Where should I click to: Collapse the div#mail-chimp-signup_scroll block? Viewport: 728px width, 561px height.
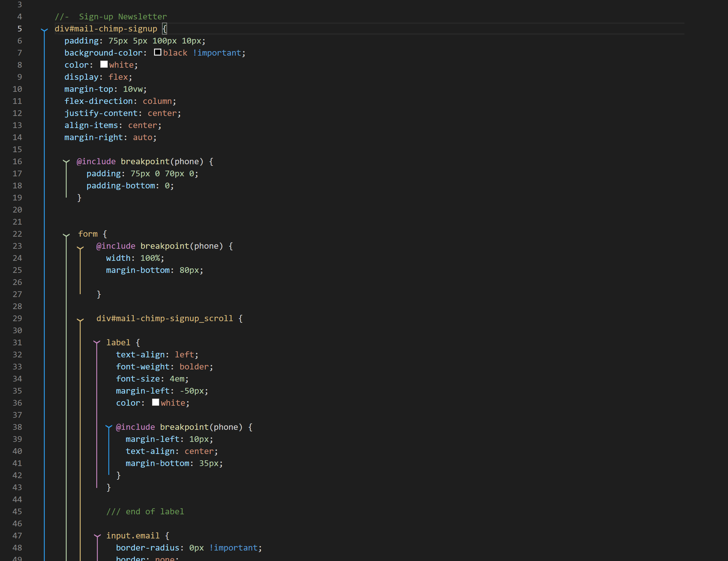(80, 319)
